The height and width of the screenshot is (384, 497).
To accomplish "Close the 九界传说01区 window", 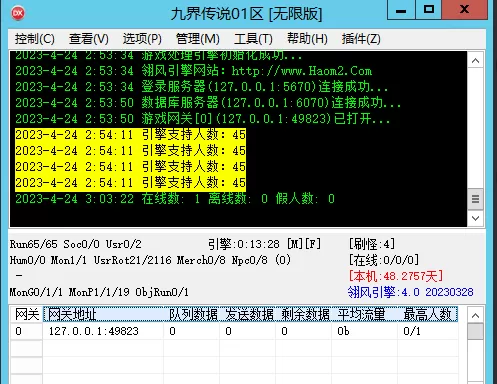I will (464, 10).
